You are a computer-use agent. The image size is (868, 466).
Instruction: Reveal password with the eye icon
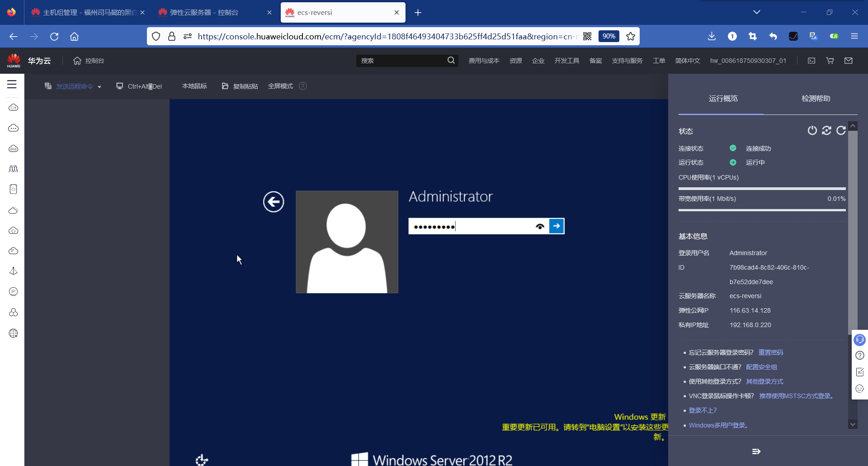point(540,227)
